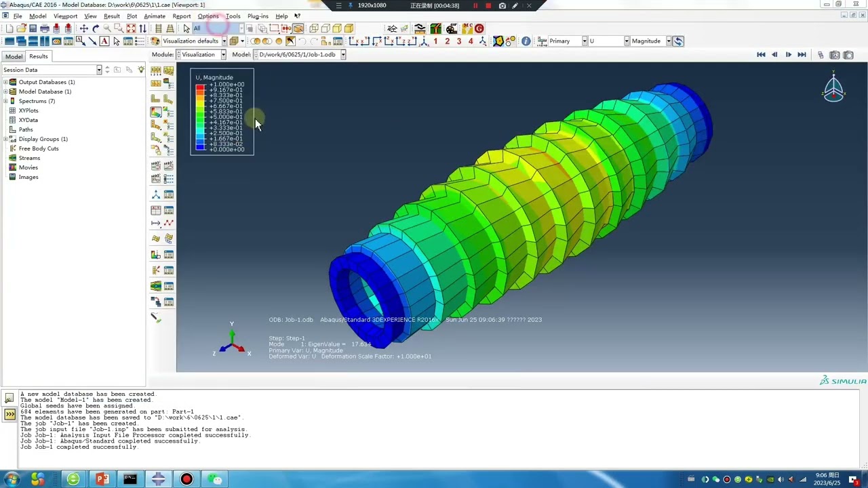Viewport: 868px width, 488px height.
Task: Expand the Output Databases (1) node
Action: point(5,82)
